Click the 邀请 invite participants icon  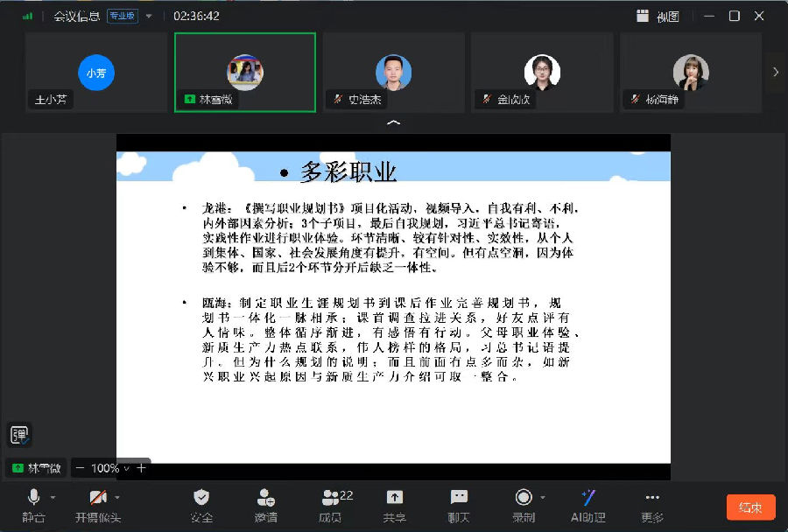point(266,498)
